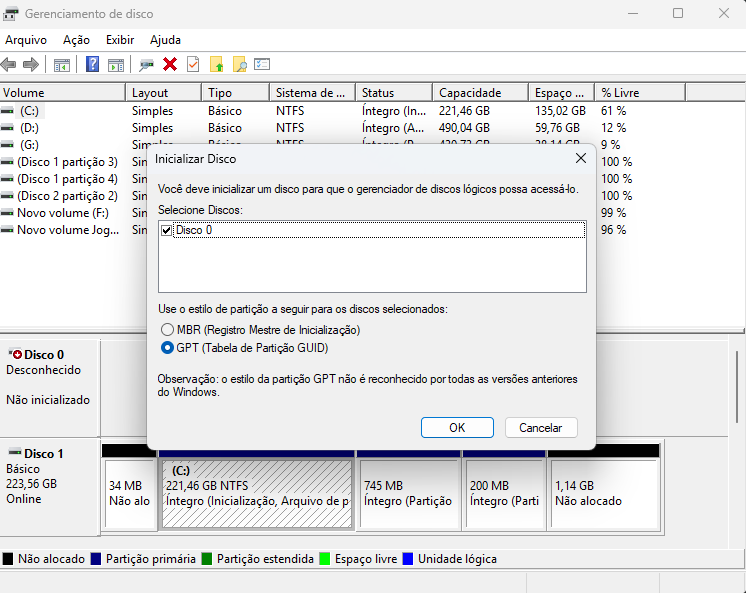Toggle the Disco 0 checkbox

167,230
